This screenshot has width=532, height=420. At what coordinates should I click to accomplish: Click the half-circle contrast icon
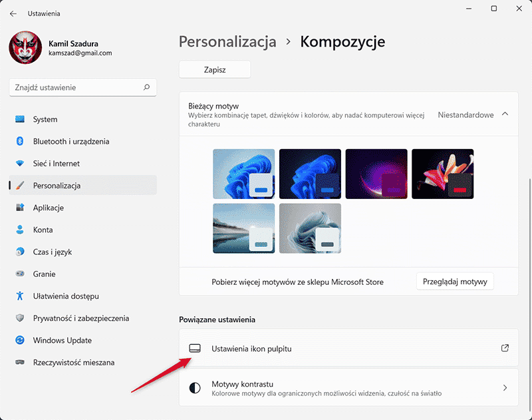[195, 388]
